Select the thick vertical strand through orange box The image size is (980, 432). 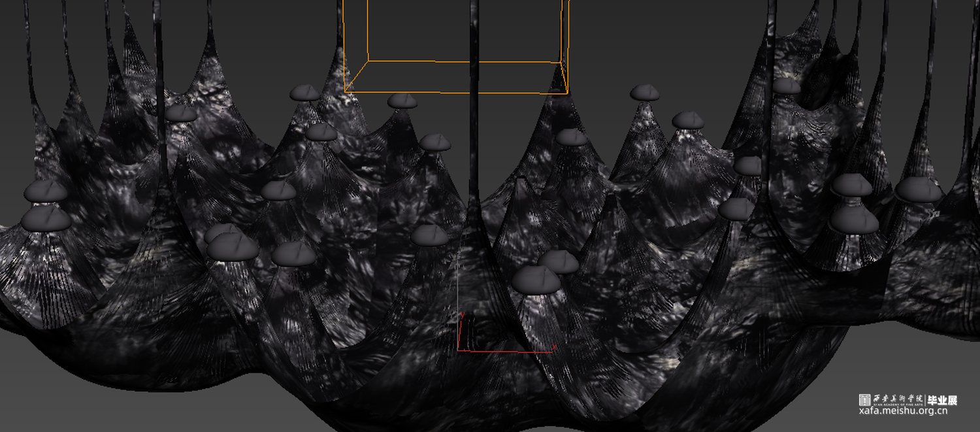[x=474, y=39]
